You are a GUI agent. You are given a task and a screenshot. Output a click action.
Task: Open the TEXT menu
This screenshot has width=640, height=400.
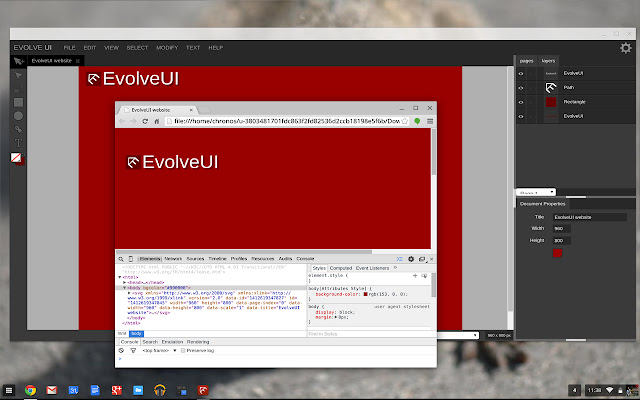[193, 48]
